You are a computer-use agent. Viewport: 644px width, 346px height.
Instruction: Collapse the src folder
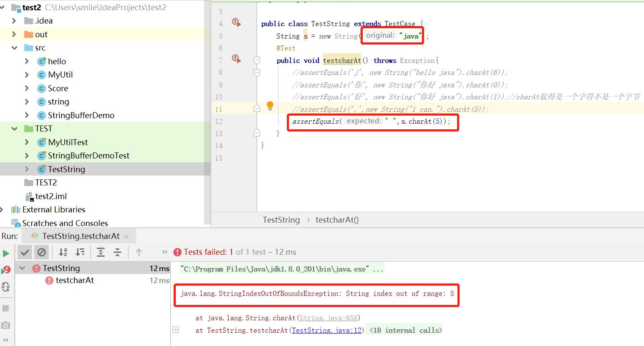14,48
